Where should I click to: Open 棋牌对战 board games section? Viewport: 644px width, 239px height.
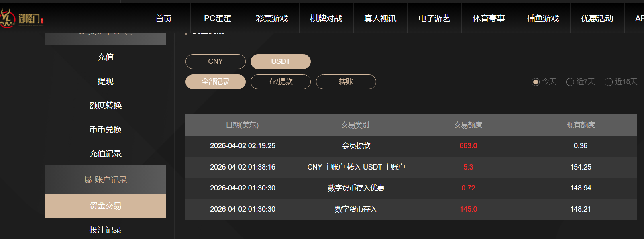coord(326,18)
